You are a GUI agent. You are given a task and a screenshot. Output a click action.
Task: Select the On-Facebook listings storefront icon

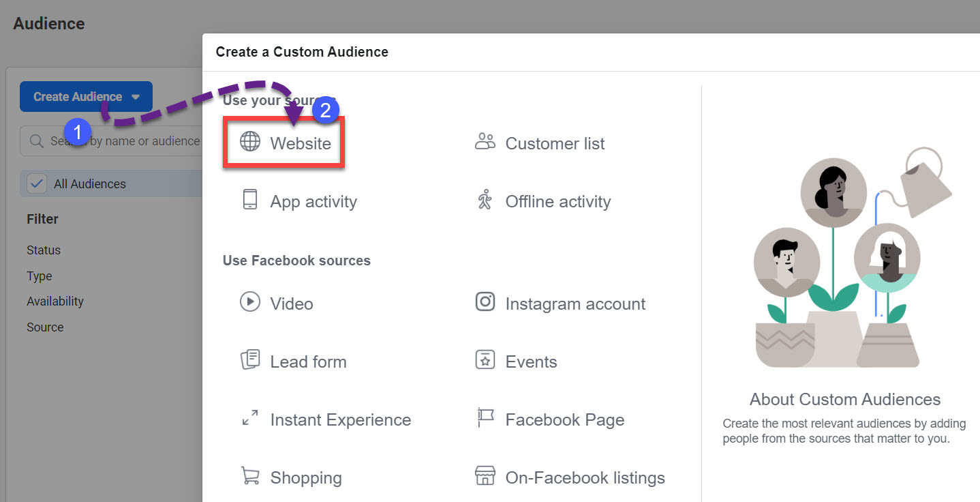click(485, 476)
